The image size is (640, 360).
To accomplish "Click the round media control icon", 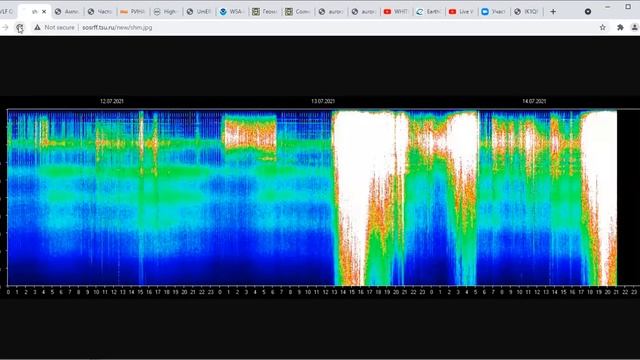I will click(588, 12).
